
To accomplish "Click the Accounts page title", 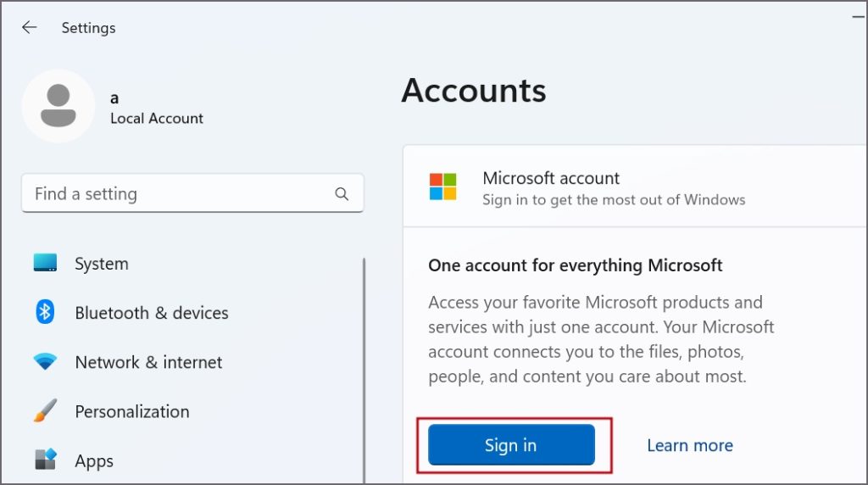I will point(474,90).
